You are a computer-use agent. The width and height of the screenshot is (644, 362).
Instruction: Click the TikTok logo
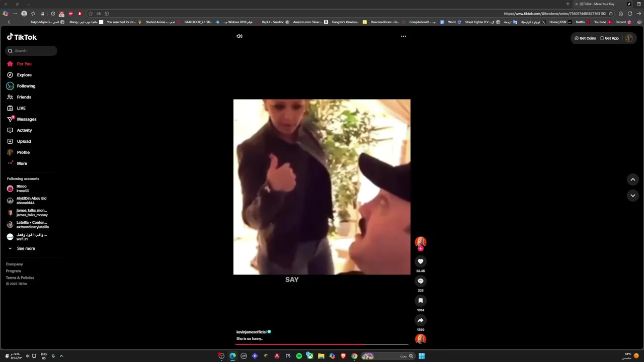click(22, 37)
